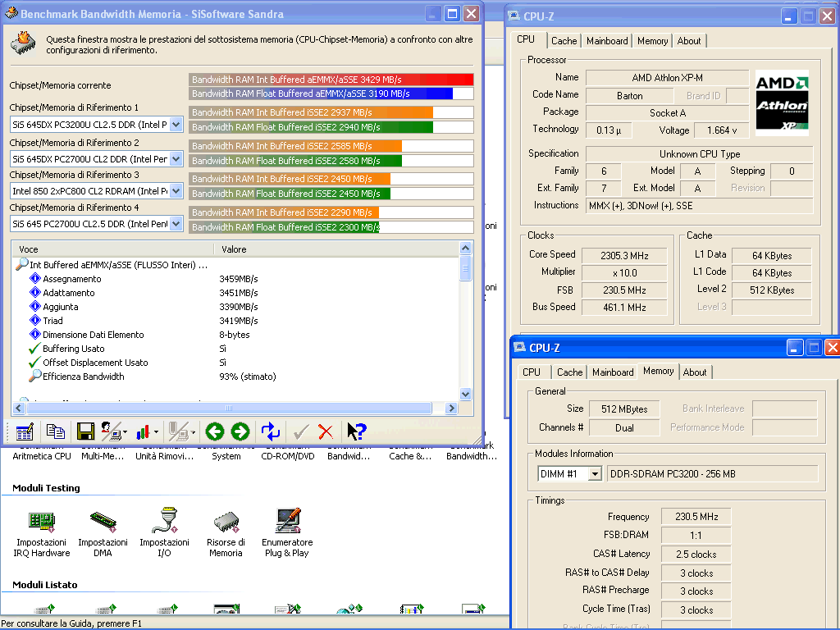Expand the dropdown arrow beside the greyed device icon
Image resolution: width=840 pixels, height=630 pixels.
point(193,431)
